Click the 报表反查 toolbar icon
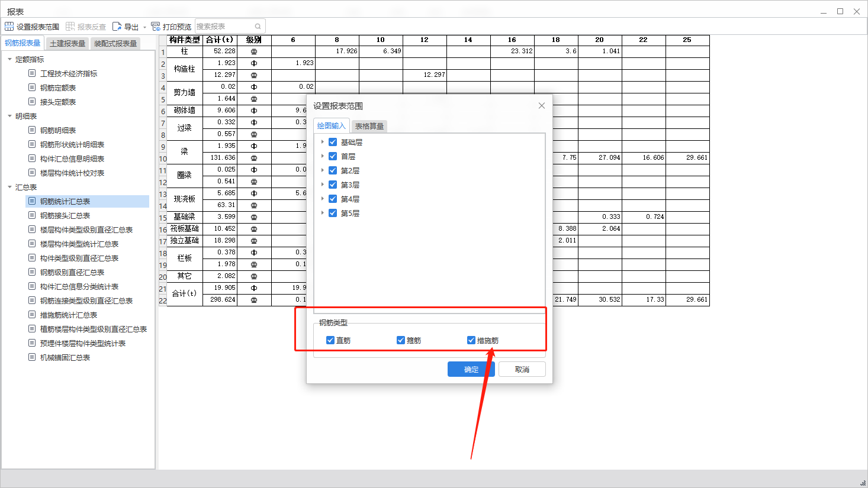This screenshot has width=868, height=488. tap(70, 27)
